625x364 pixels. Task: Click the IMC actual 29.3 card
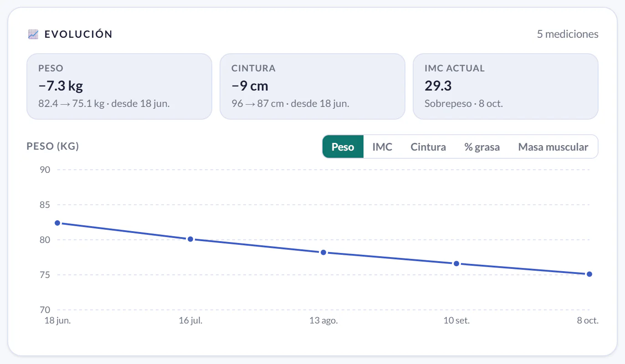(x=506, y=86)
